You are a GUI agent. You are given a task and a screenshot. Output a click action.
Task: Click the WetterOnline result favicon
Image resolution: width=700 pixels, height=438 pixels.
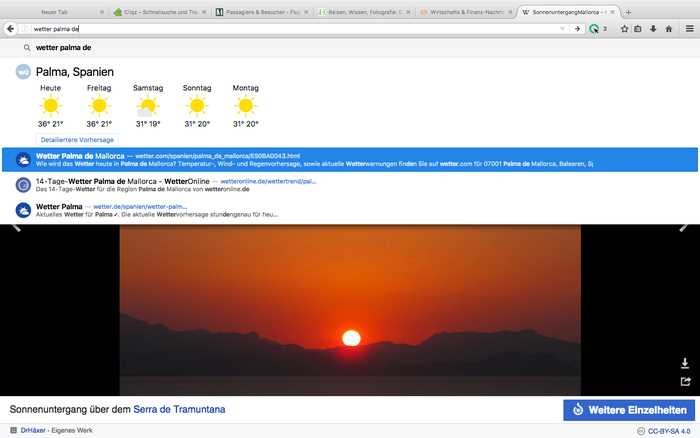click(23, 185)
